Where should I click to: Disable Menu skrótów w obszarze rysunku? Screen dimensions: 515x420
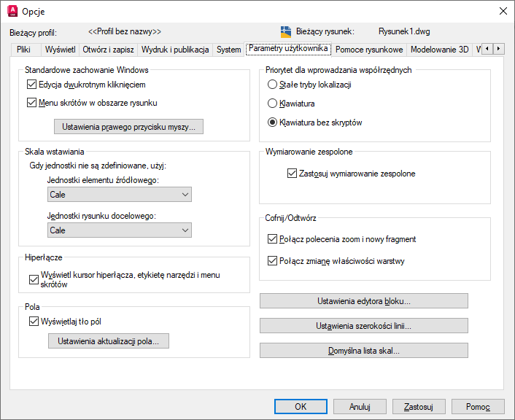coord(31,103)
